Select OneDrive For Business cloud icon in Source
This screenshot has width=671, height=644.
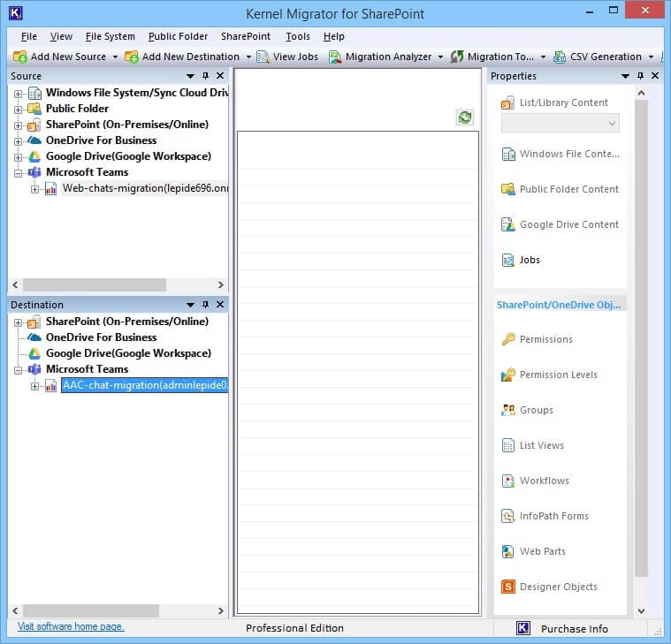[34, 140]
